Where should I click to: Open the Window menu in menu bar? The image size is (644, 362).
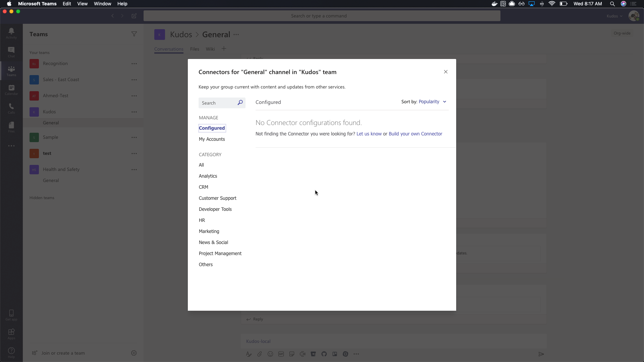pyautogui.click(x=102, y=4)
